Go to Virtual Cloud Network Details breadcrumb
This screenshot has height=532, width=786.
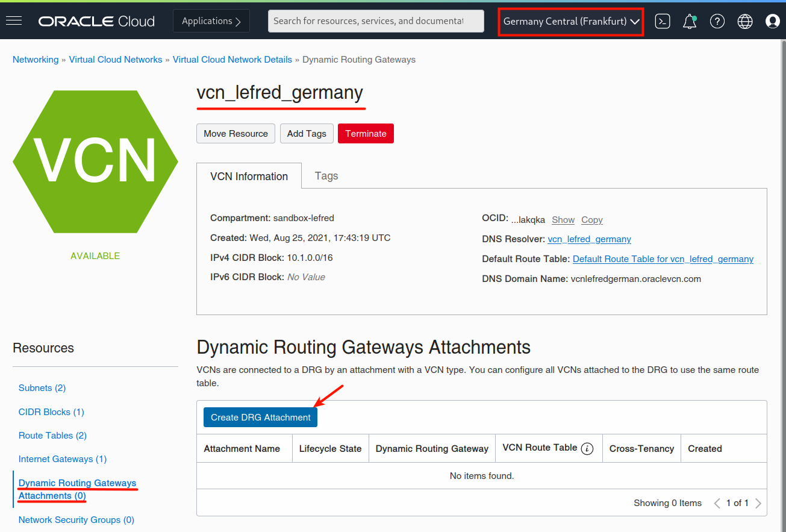tap(232, 60)
